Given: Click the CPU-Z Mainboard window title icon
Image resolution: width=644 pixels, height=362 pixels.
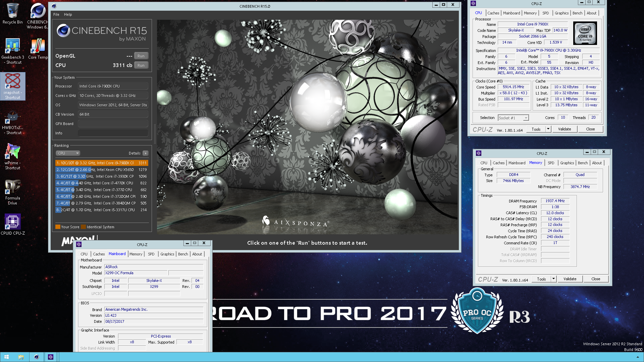Looking at the screenshot, I should 79,244.
